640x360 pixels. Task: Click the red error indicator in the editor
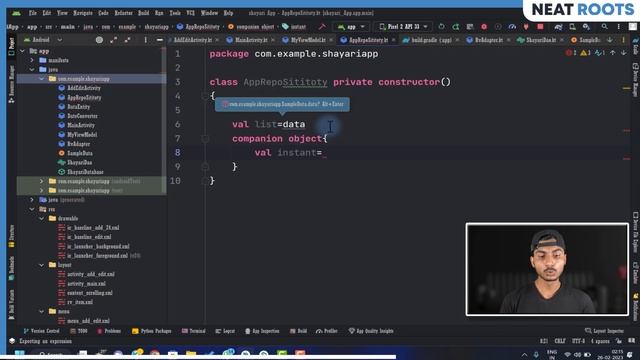coord(571,53)
